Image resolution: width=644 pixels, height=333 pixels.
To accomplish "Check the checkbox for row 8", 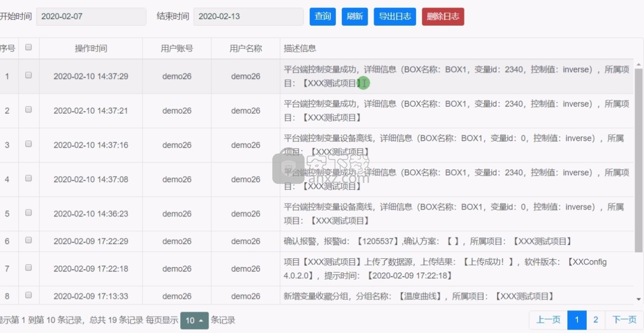I will click(28, 295).
